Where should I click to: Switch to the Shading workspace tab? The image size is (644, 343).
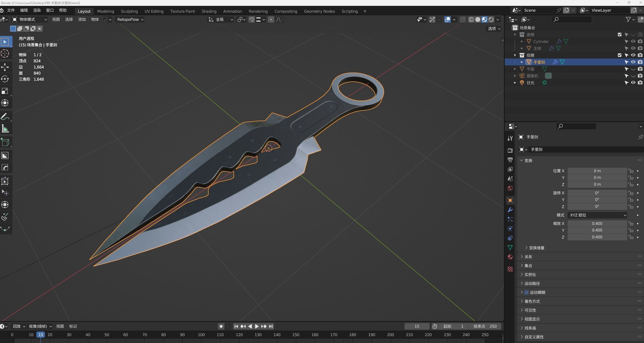tap(209, 11)
